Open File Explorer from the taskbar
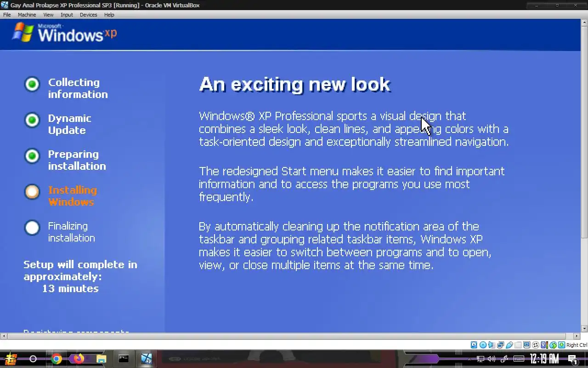 click(101, 359)
